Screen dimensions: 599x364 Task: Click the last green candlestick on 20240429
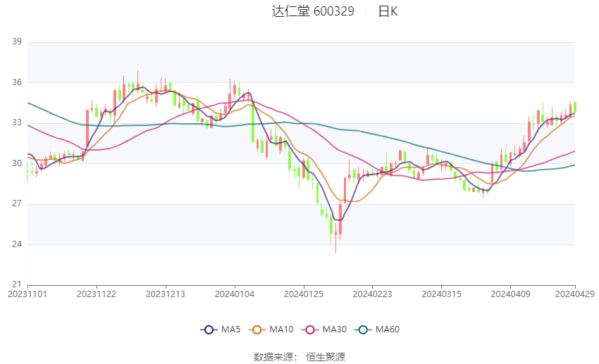coord(574,107)
